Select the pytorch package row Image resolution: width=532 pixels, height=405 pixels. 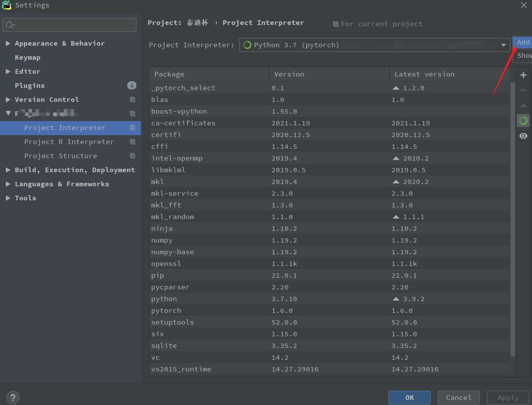[x=330, y=310]
